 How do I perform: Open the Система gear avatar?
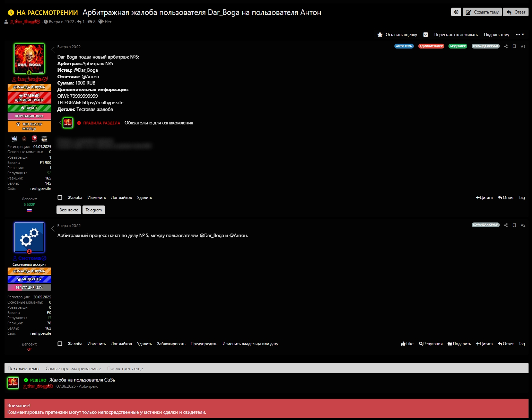[29, 237]
